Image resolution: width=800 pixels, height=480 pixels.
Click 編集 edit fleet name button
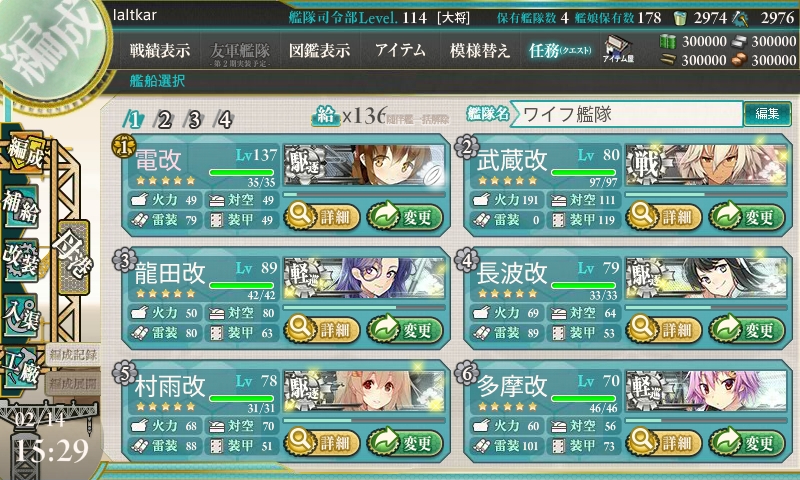(x=767, y=114)
